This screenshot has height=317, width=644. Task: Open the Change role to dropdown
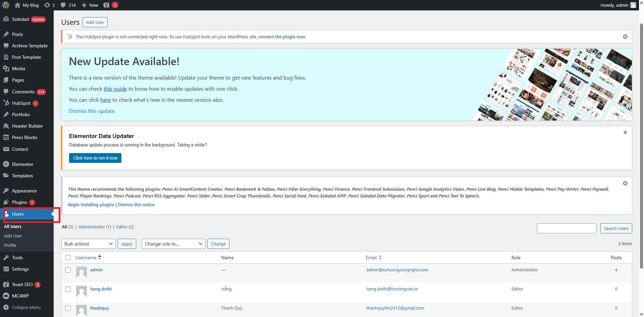[173, 243]
